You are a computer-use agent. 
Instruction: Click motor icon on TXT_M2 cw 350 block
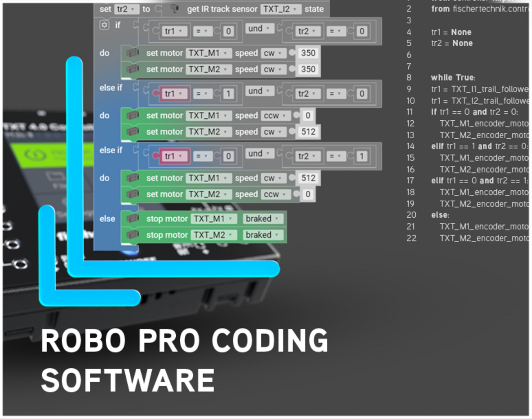point(132,70)
